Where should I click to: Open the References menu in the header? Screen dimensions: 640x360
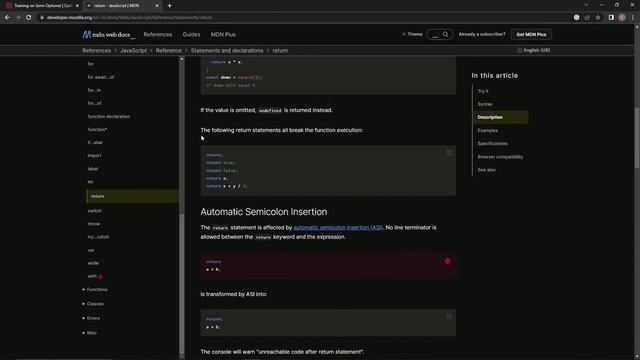click(x=158, y=35)
